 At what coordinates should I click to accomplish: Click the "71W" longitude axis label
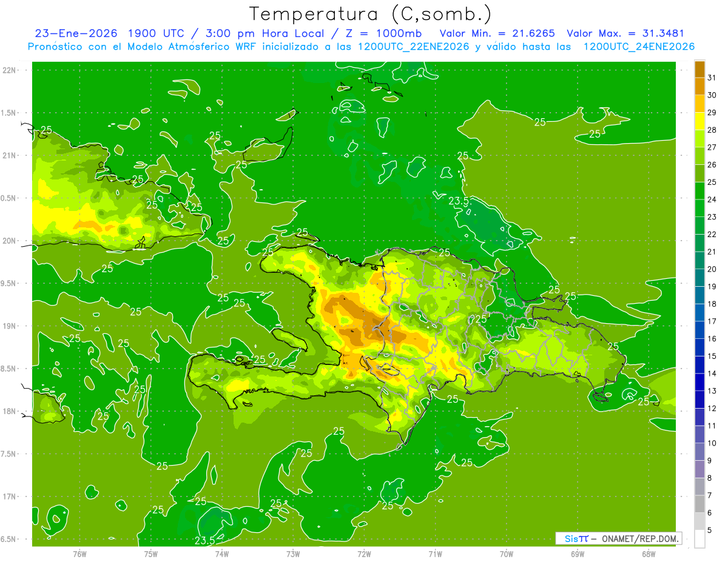pos(435,554)
